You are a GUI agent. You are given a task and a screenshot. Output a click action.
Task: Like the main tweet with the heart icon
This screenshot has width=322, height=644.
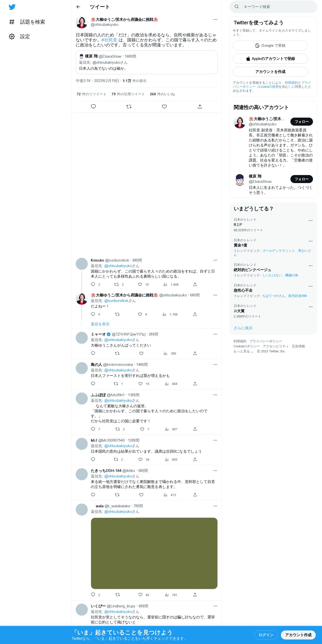click(164, 107)
